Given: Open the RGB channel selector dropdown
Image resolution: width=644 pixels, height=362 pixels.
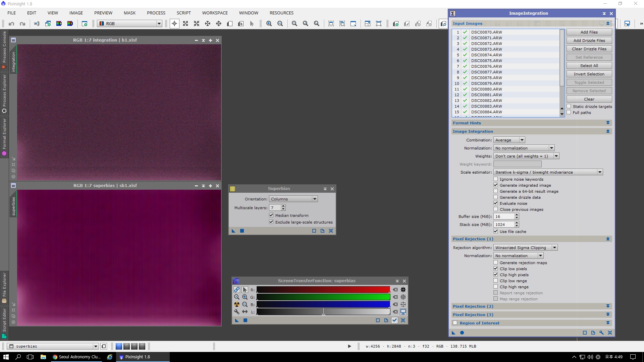Looking at the screenshot, I should 130,24.
